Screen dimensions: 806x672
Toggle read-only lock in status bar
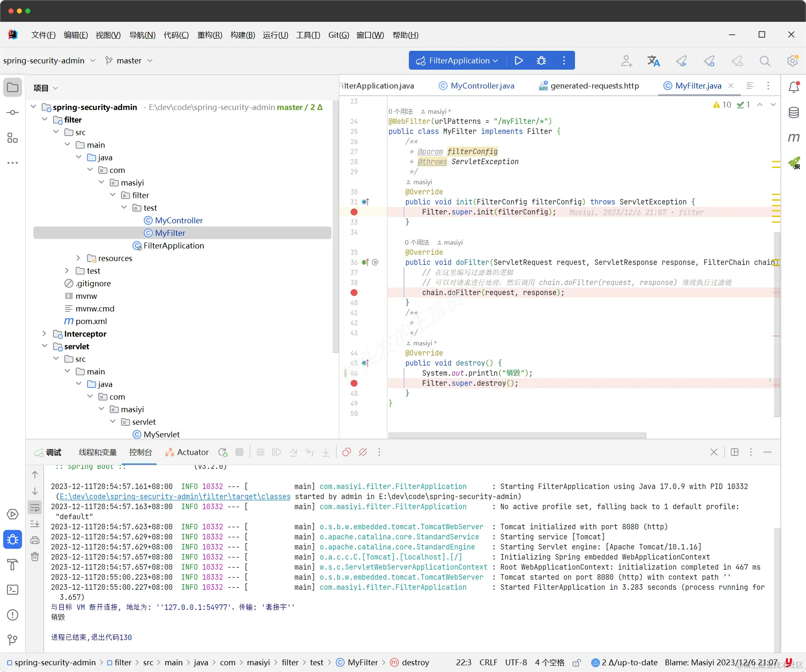coord(577,663)
